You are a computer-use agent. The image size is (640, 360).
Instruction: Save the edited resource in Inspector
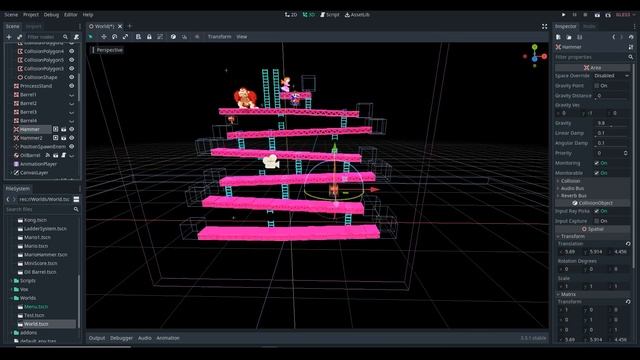tap(580, 37)
